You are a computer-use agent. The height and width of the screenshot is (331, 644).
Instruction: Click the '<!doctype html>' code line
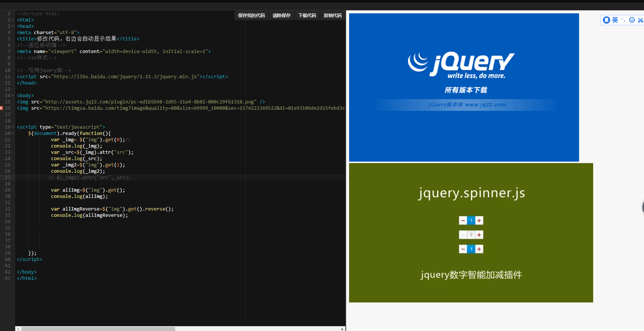pyautogui.click(x=38, y=14)
